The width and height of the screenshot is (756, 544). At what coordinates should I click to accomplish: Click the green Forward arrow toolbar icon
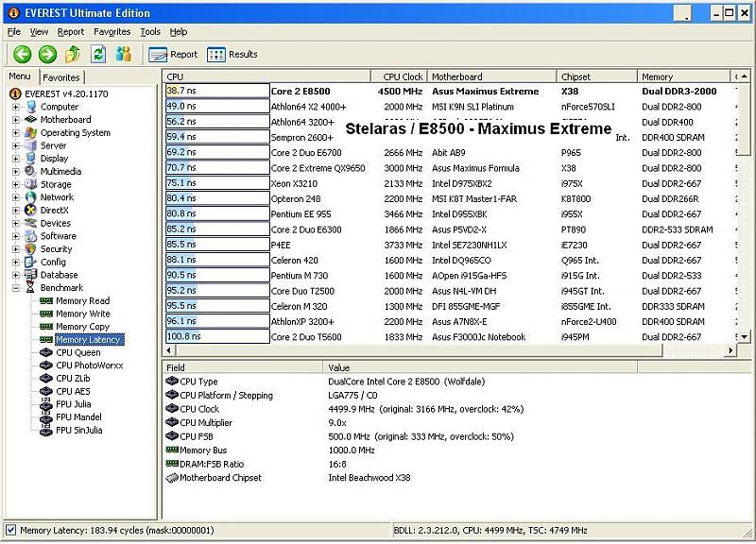pyautogui.click(x=47, y=55)
